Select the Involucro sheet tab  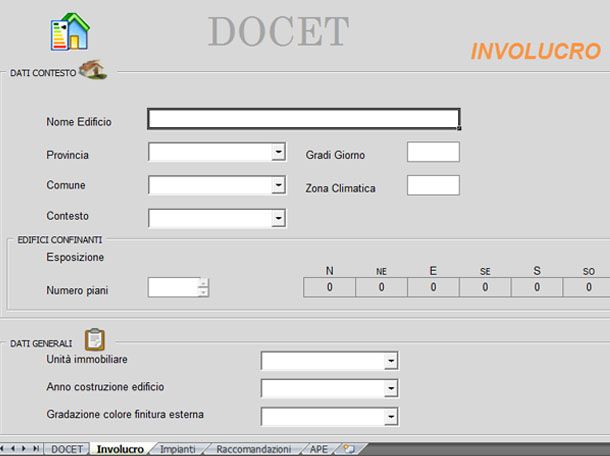point(120,449)
